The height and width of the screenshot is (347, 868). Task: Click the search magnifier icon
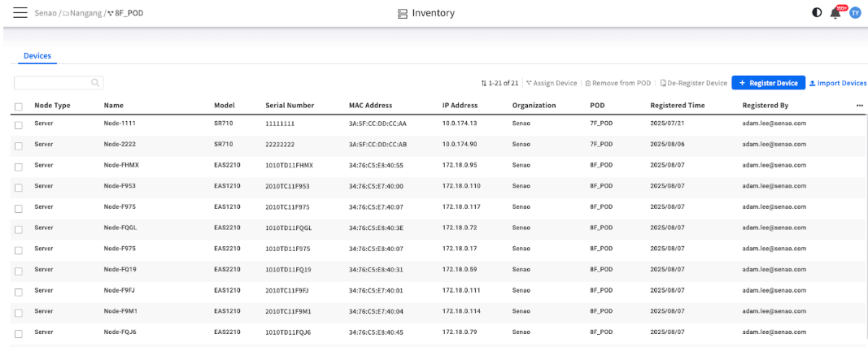pyautogui.click(x=95, y=83)
